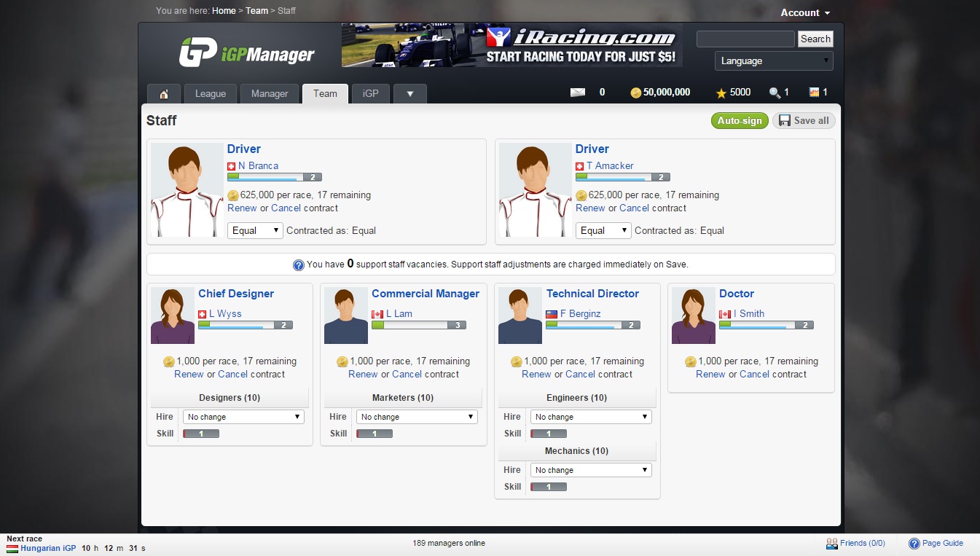
Task: Open the magnifying glass scouting icon
Action: [x=775, y=92]
